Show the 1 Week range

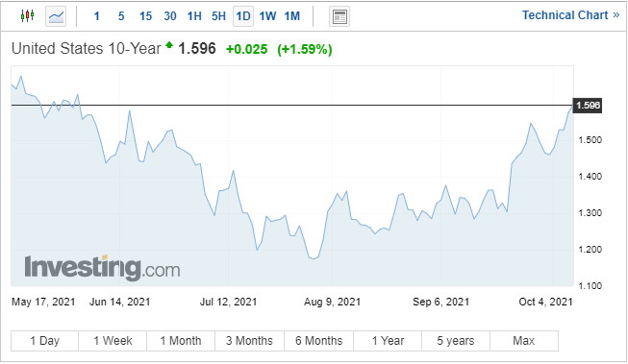[113, 341]
